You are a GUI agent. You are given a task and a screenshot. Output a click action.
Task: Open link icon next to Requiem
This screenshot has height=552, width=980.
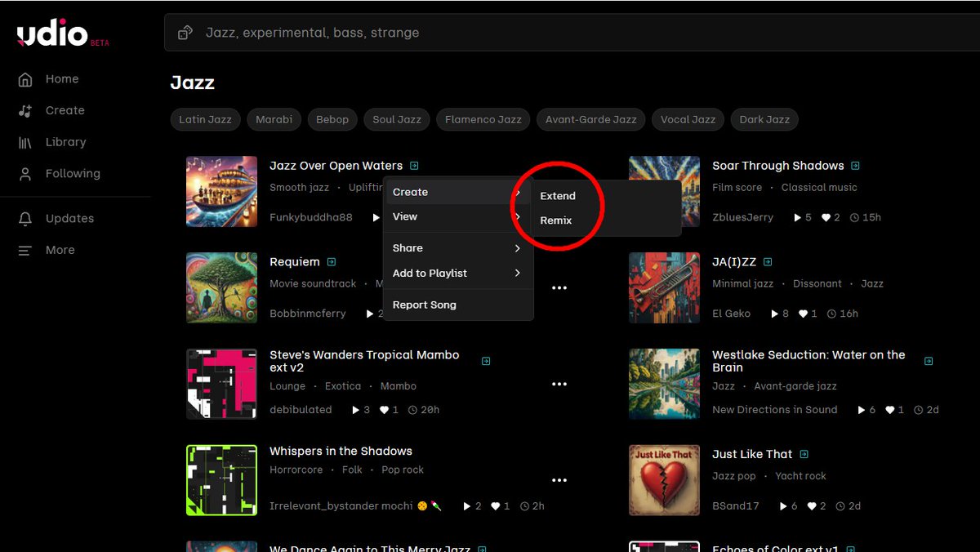pyautogui.click(x=332, y=262)
